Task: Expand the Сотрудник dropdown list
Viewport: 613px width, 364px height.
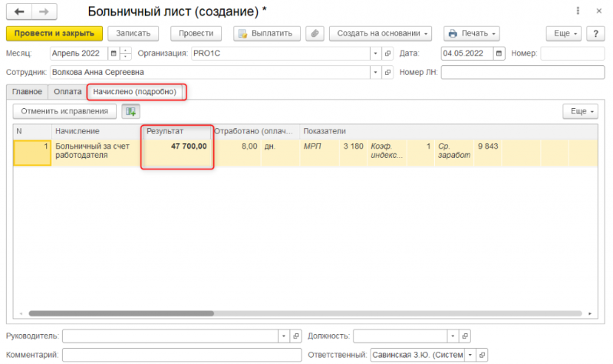Action: tap(375, 72)
